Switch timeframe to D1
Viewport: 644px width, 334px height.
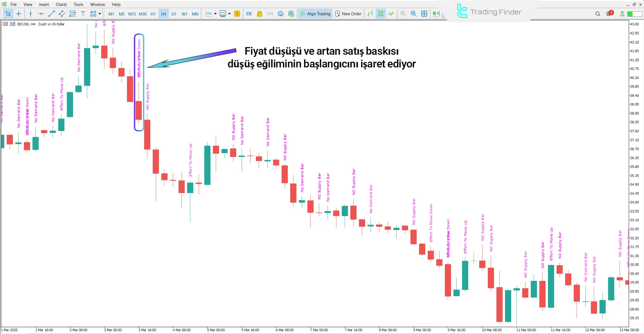(x=174, y=14)
